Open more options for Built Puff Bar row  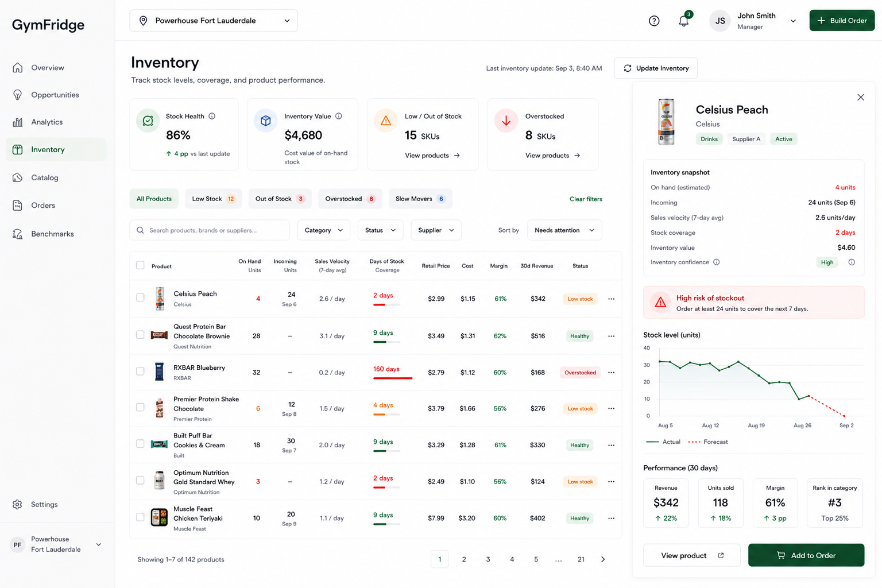pos(611,445)
